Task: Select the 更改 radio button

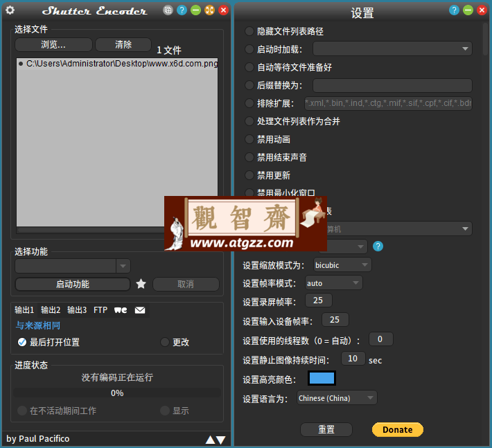Action: click(165, 342)
